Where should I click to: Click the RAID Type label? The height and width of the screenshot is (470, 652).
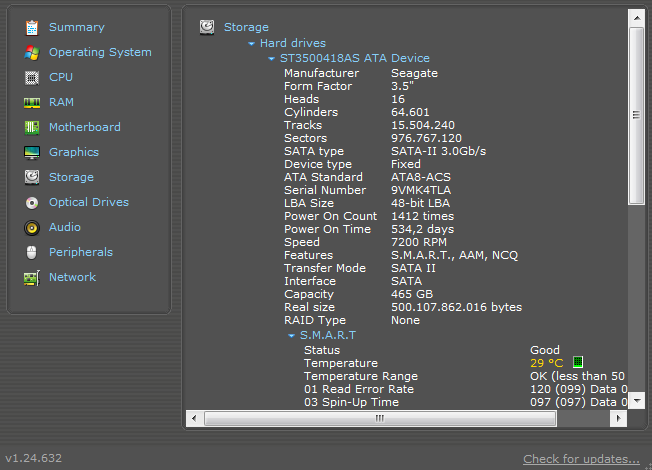pos(315,320)
